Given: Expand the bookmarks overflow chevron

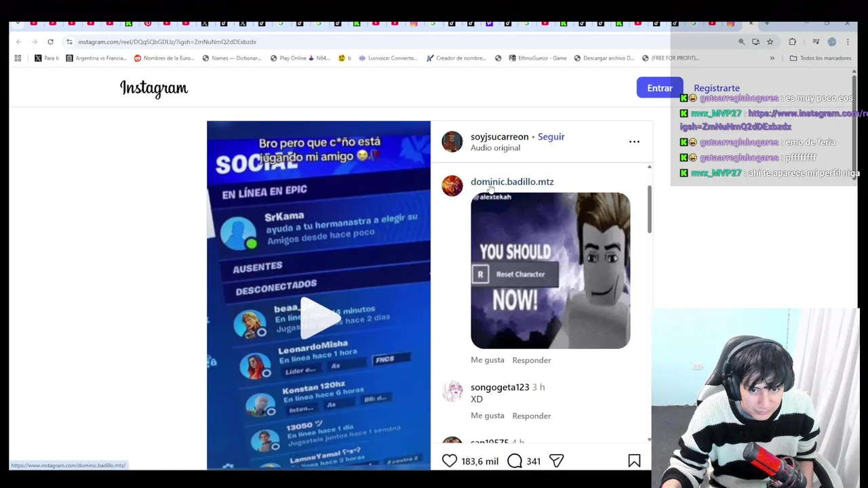Looking at the screenshot, I should pyautogui.click(x=772, y=58).
